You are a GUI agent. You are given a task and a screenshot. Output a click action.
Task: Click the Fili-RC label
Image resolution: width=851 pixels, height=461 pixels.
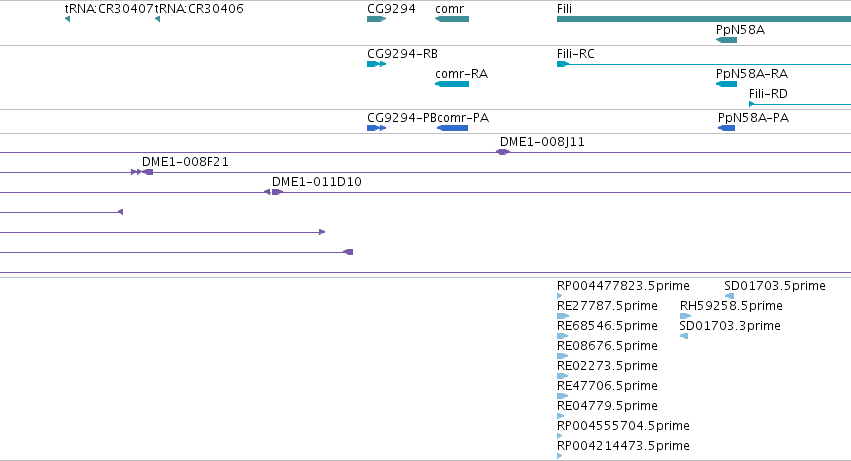coord(575,54)
